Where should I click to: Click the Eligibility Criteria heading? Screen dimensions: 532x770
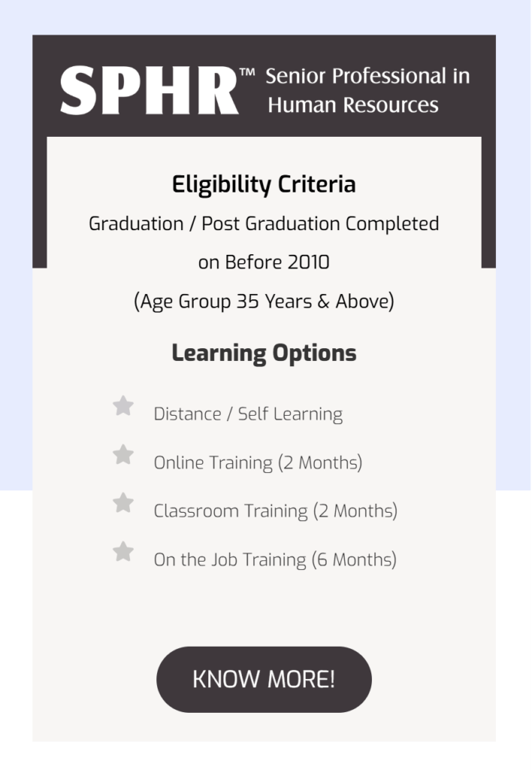click(264, 183)
